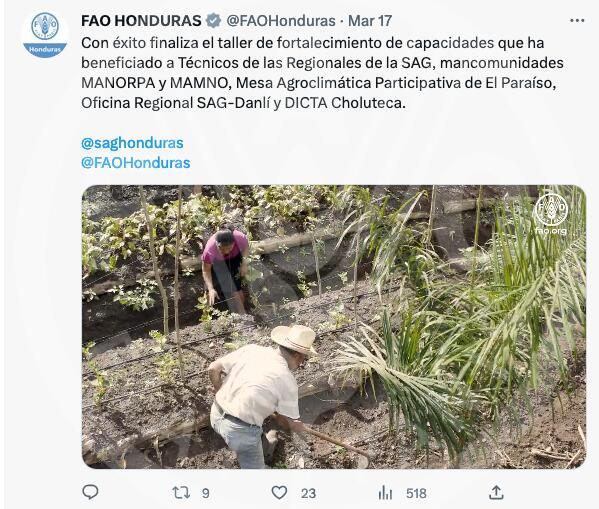The width and height of the screenshot is (599, 509).
Task: Open the reply comment icon
Action: point(91,492)
